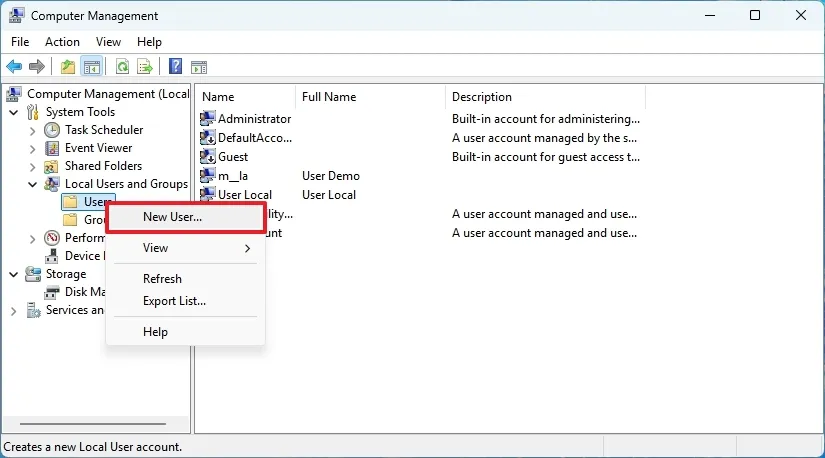Expand the Task Scheduler node
The image size is (825, 458).
33,131
